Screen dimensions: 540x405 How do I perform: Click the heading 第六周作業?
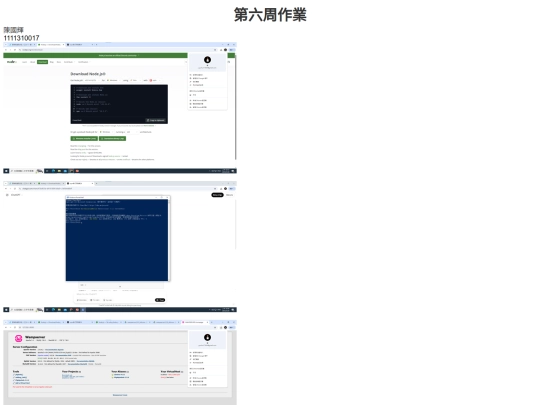point(270,15)
